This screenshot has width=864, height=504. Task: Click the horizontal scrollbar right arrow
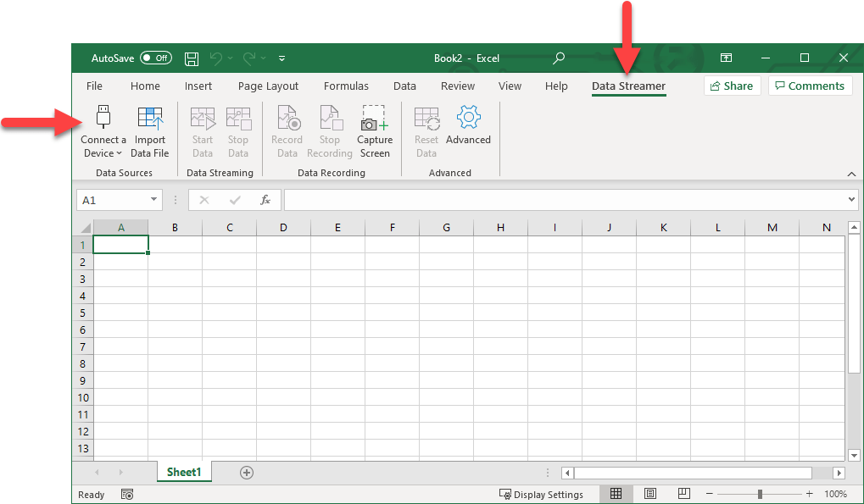coord(839,473)
